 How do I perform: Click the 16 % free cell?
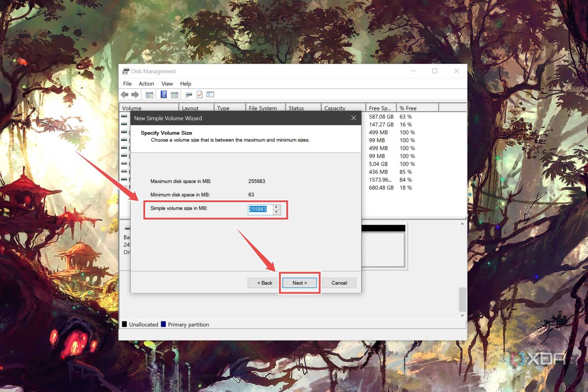[406, 124]
